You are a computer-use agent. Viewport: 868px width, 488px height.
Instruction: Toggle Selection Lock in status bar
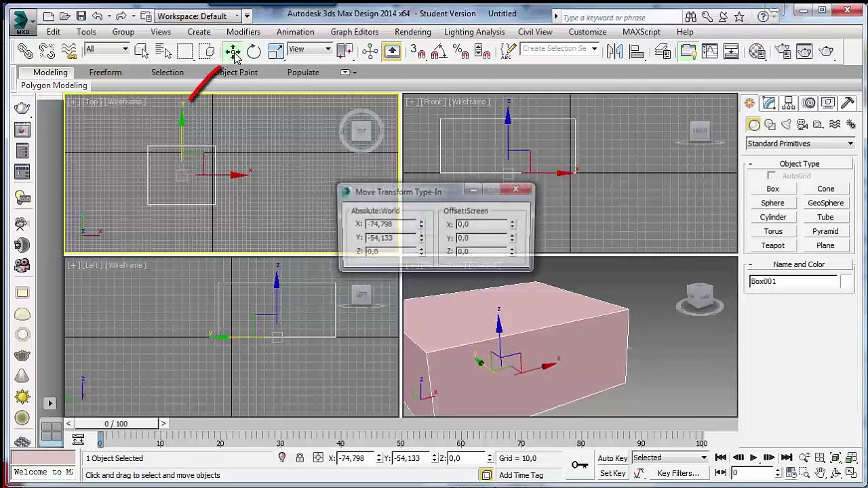coord(300,458)
